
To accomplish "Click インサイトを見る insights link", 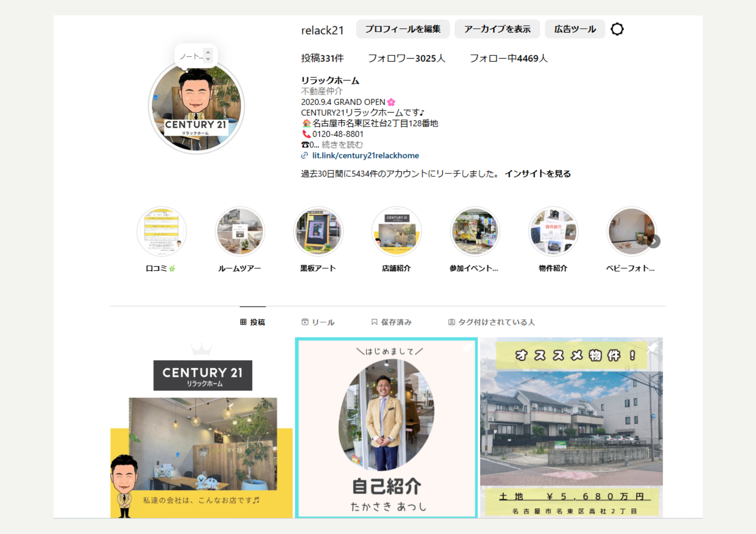I will click(538, 174).
